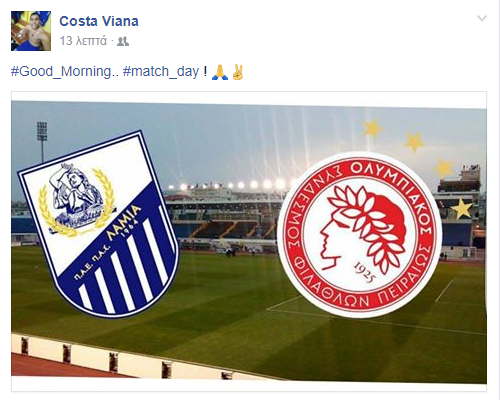
Task: Click the figure emblem inside Lamia shield
Action: coord(76,198)
